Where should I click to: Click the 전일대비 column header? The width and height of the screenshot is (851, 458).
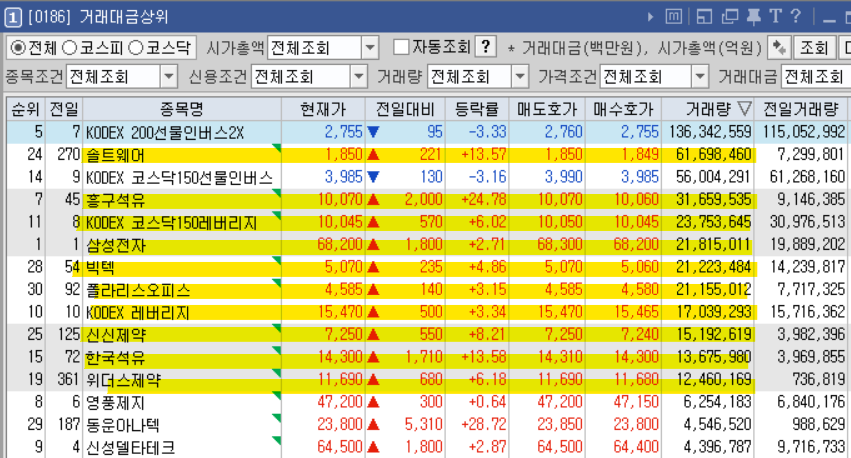[x=405, y=109]
